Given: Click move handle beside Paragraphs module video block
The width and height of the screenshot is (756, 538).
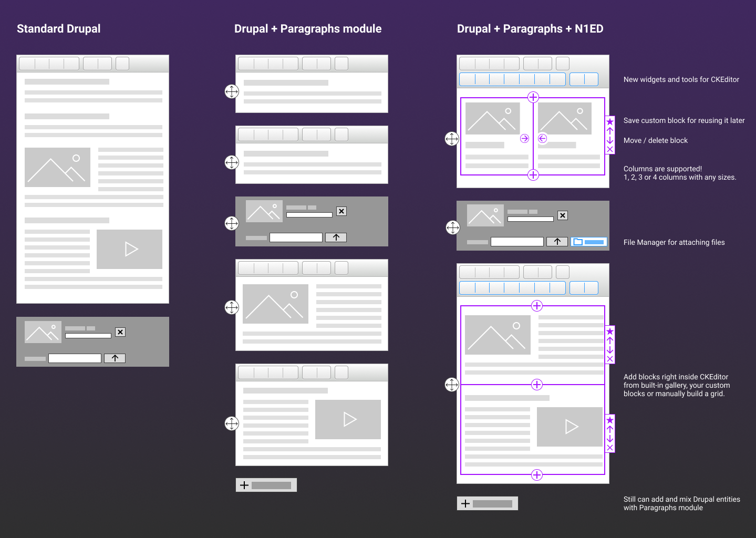Looking at the screenshot, I should tap(232, 423).
